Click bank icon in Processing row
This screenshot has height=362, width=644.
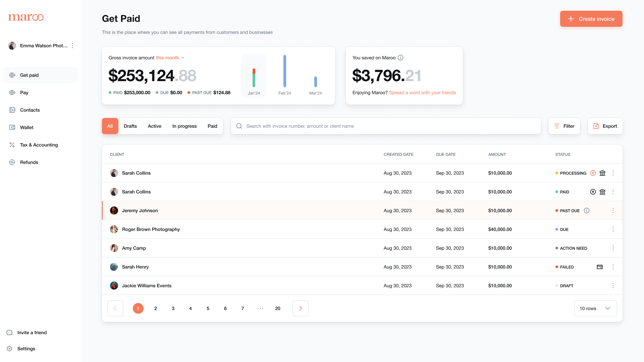point(602,173)
